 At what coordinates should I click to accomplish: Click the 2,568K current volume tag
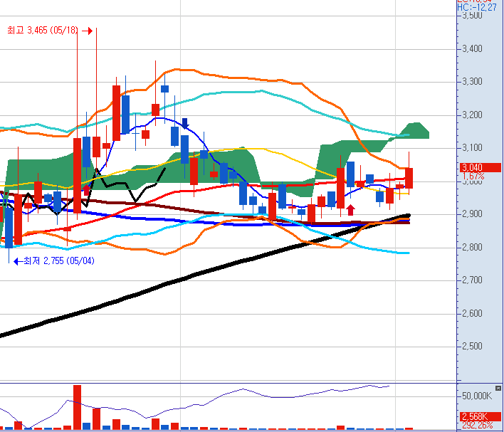481,416
